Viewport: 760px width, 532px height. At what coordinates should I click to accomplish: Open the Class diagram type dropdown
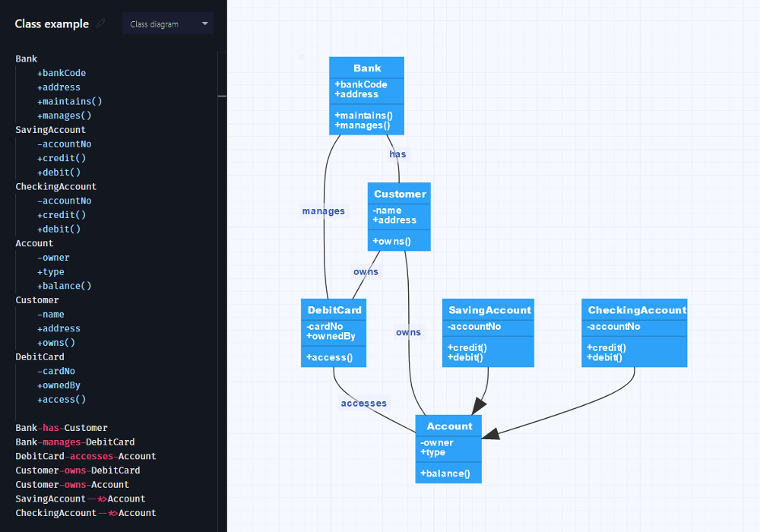(168, 24)
